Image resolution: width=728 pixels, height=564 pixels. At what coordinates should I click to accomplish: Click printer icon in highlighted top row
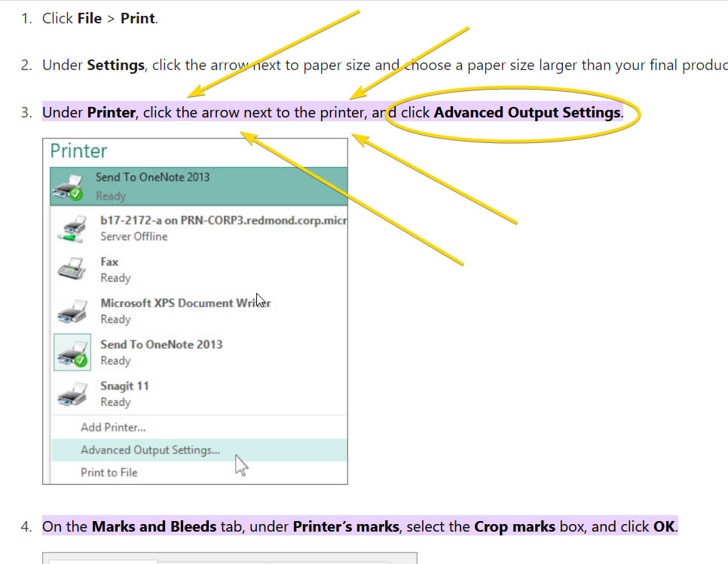point(67,187)
